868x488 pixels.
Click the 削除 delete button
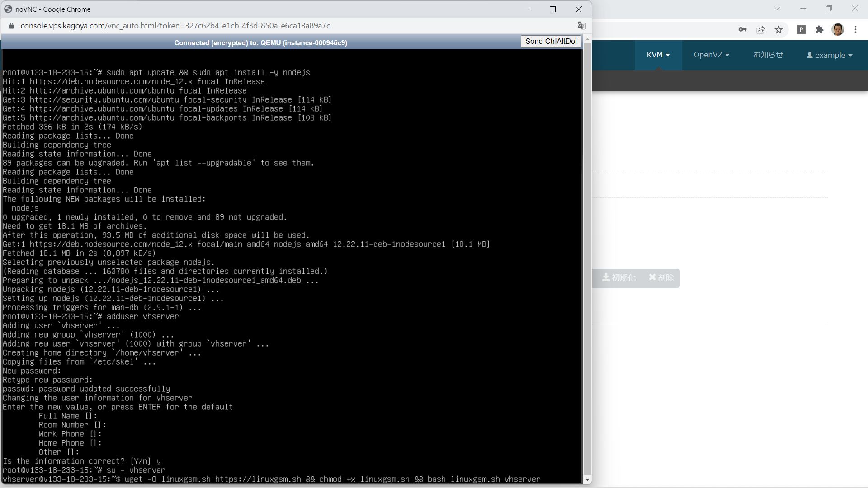point(661,278)
